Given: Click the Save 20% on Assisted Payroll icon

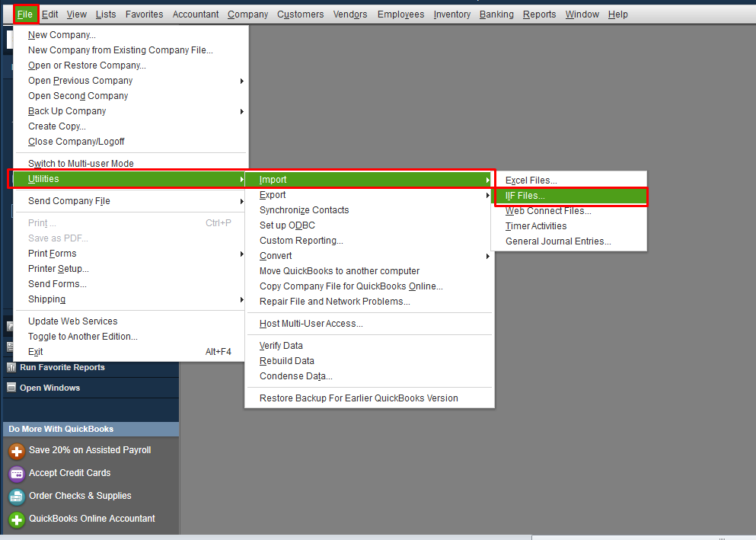Looking at the screenshot, I should click(17, 452).
